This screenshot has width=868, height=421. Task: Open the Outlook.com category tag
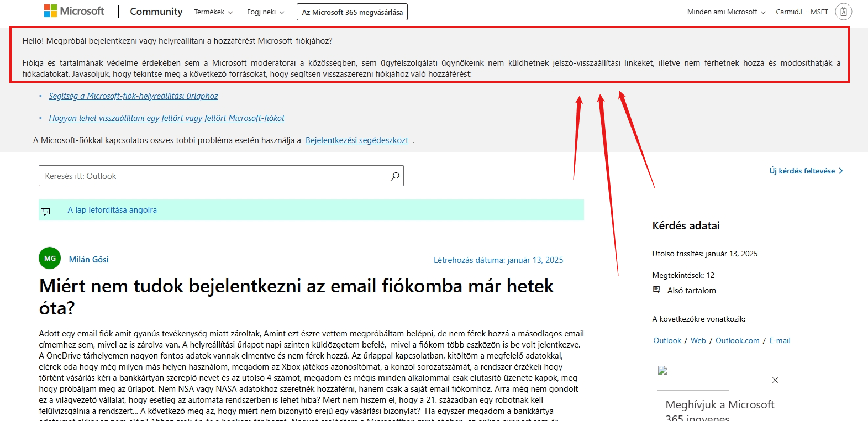coord(737,340)
